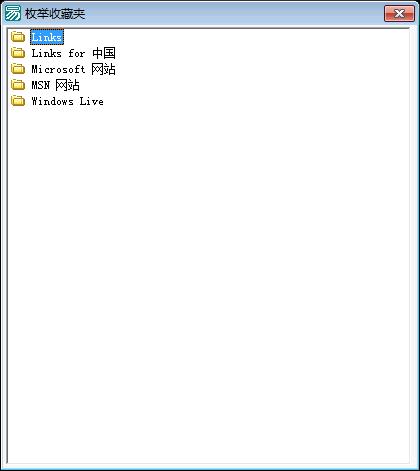Select the Windows Live item

[x=67, y=101]
